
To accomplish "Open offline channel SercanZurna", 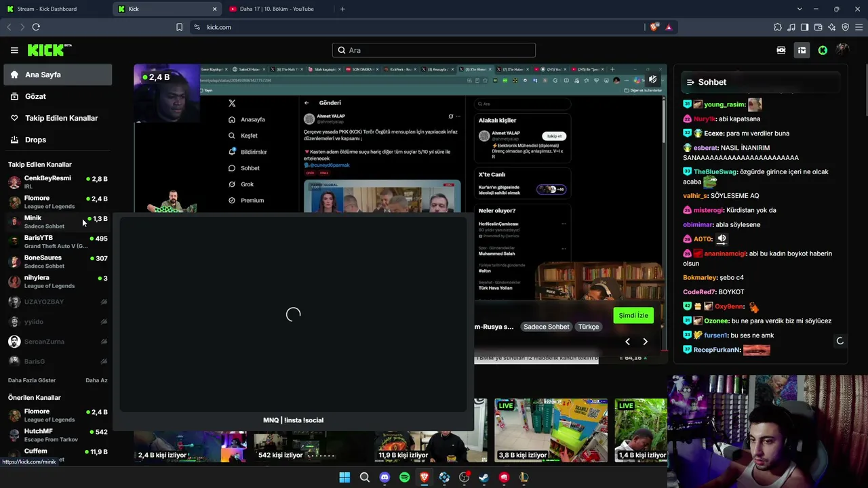I will click(57, 342).
